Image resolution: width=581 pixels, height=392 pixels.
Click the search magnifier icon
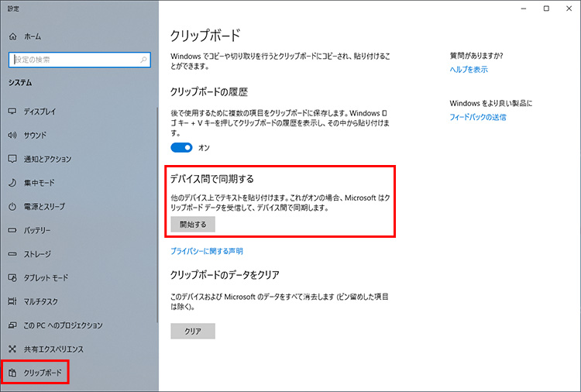[143, 60]
